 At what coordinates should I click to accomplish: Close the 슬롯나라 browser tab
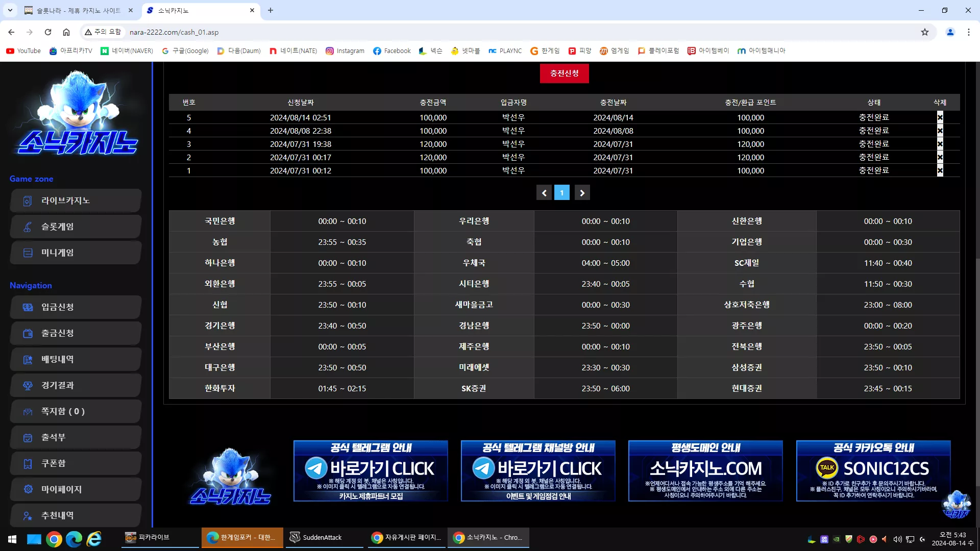131,10
